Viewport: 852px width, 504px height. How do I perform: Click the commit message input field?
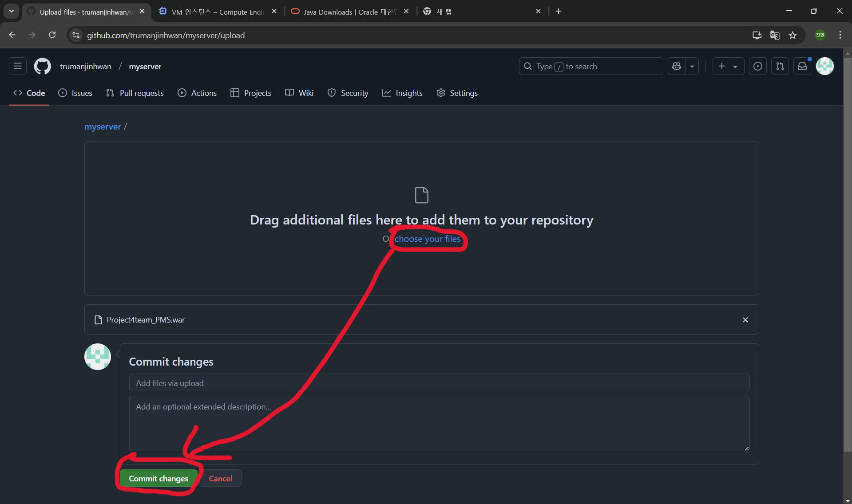point(439,383)
